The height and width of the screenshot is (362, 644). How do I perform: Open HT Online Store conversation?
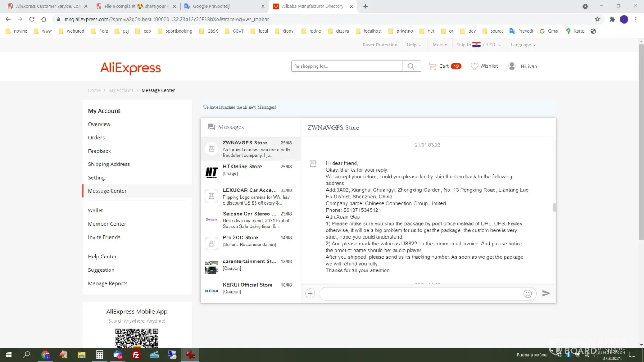point(251,170)
